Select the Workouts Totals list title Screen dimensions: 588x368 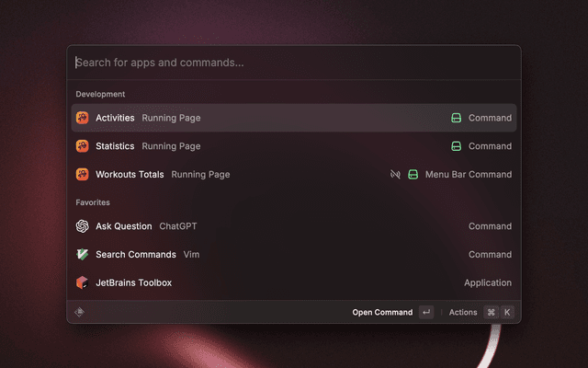pyautogui.click(x=130, y=175)
